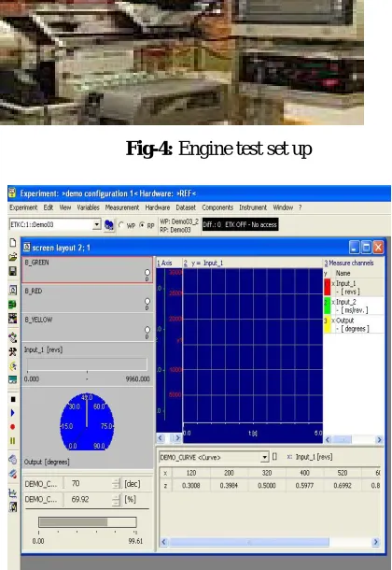Viewport: 392px width, 570px height.
Task: Open the Components menu
Action: click(x=217, y=207)
